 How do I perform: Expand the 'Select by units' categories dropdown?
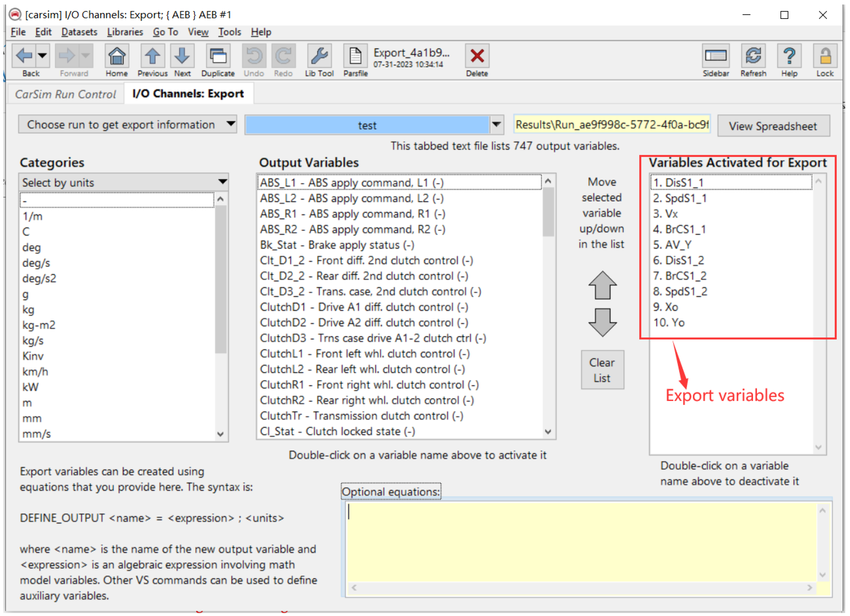coord(123,183)
